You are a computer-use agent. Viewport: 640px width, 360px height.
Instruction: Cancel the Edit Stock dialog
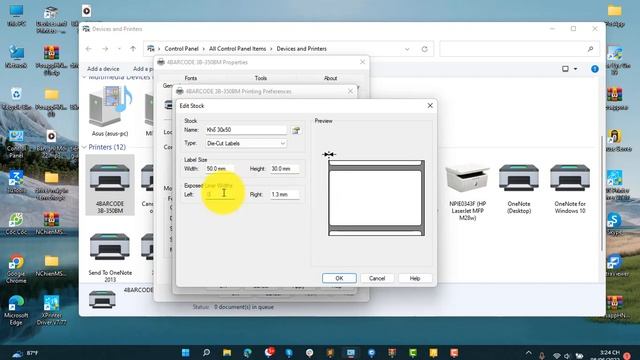pos(377,278)
